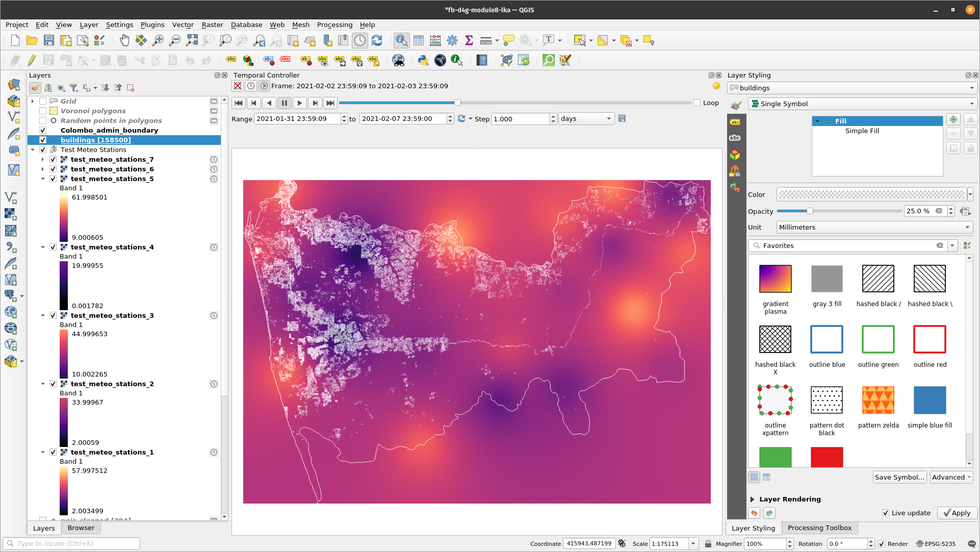Image resolution: width=980 pixels, height=552 pixels.
Task: Click the Opacity slider
Action: click(x=839, y=211)
